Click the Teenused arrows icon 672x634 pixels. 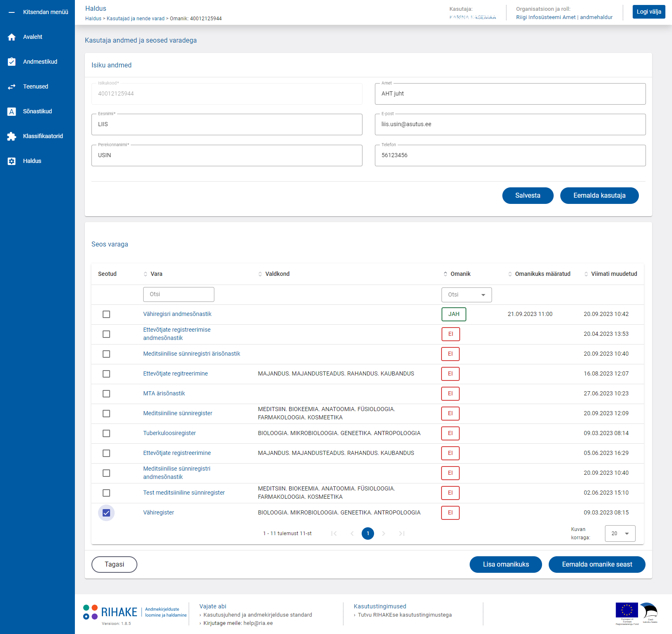point(12,86)
